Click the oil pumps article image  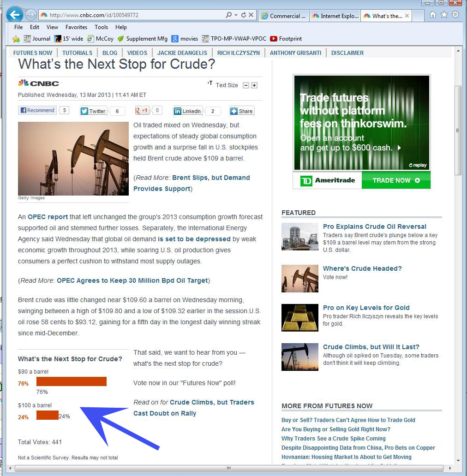tap(73, 159)
